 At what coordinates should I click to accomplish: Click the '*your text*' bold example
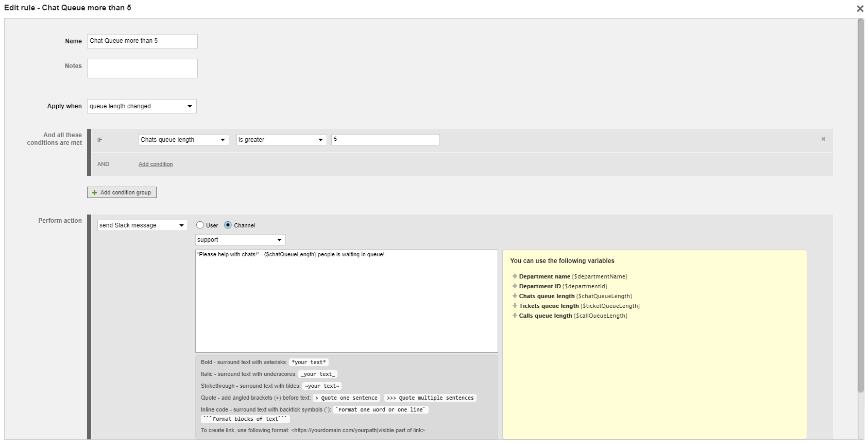[309, 362]
